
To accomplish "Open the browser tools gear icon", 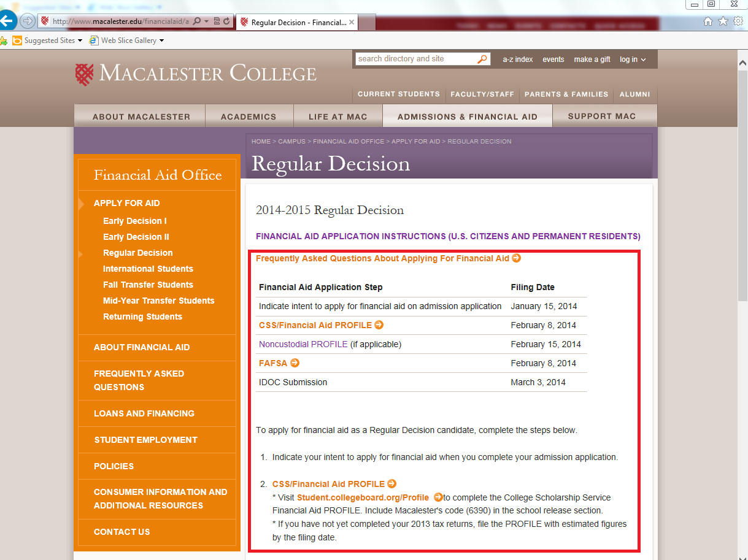I will pyautogui.click(x=738, y=21).
